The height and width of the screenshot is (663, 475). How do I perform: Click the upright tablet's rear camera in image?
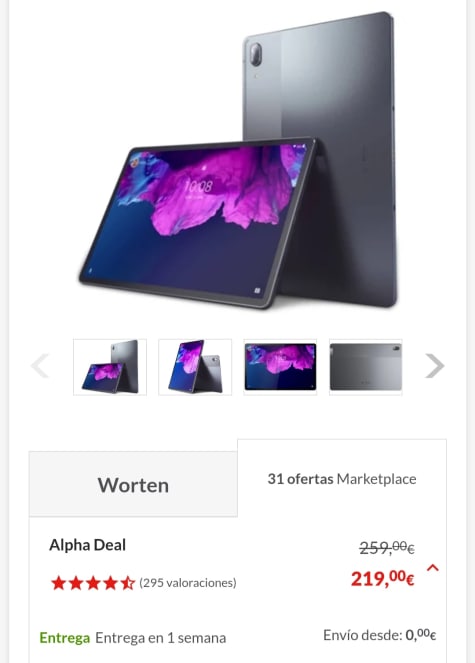pyautogui.click(x=255, y=54)
